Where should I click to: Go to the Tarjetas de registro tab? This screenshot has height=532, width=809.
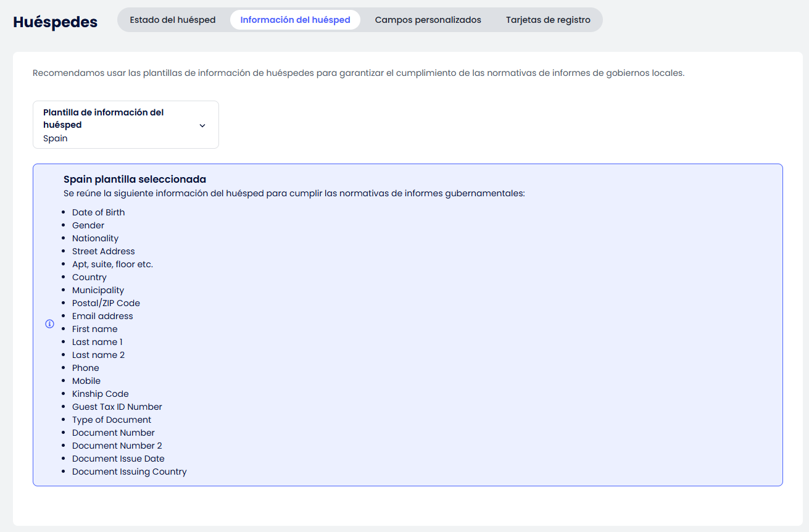tap(548, 20)
